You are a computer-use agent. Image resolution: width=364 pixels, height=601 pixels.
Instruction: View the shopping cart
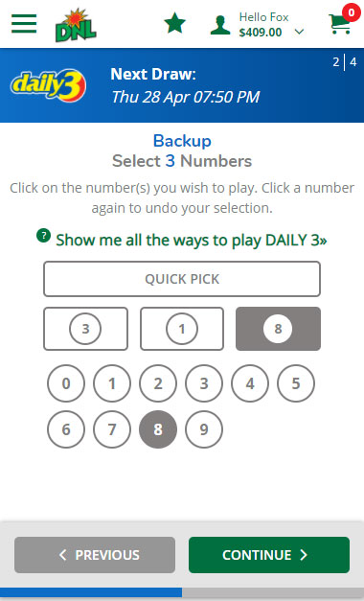(341, 23)
